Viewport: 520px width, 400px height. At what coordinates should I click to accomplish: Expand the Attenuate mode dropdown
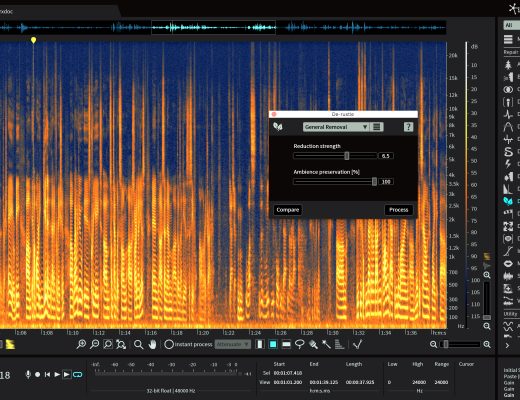coord(233,344)
